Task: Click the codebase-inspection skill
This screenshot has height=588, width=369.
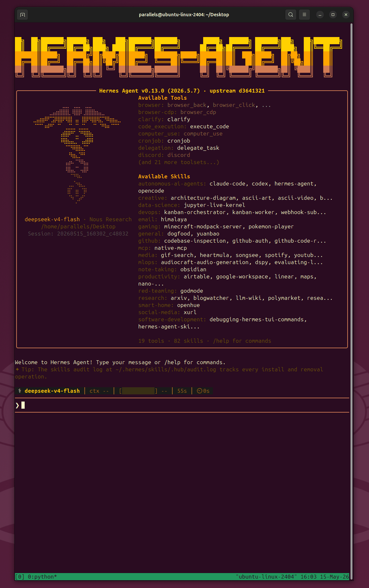Action: pyautogui.click(x=195, y=241)
